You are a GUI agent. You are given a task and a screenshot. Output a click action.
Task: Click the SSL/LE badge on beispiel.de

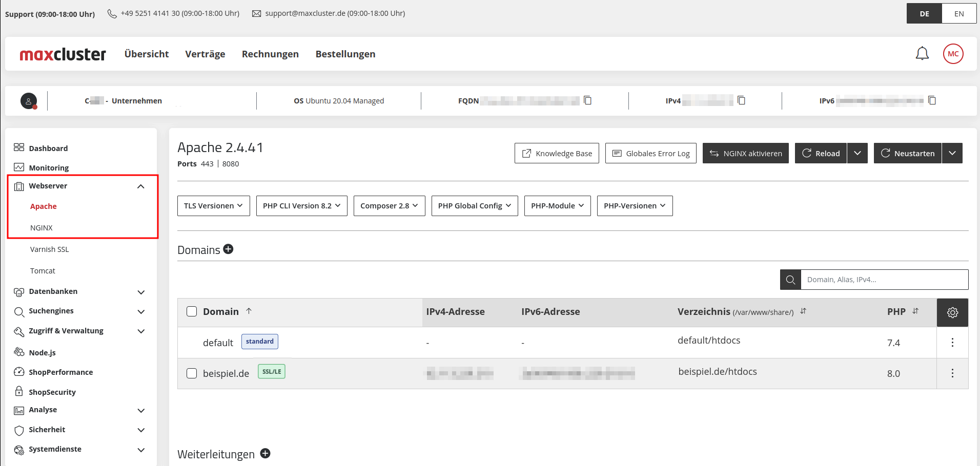tap(272, 371)
